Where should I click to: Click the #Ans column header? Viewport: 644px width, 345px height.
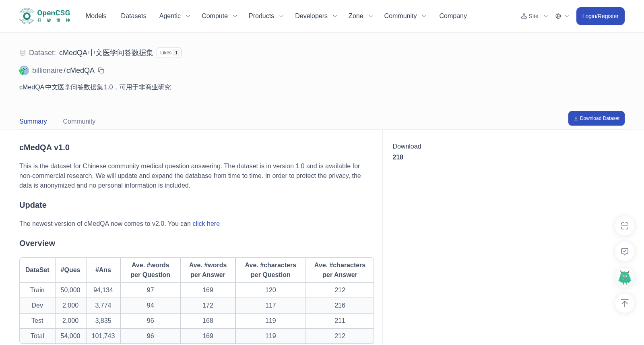point(103,270)
